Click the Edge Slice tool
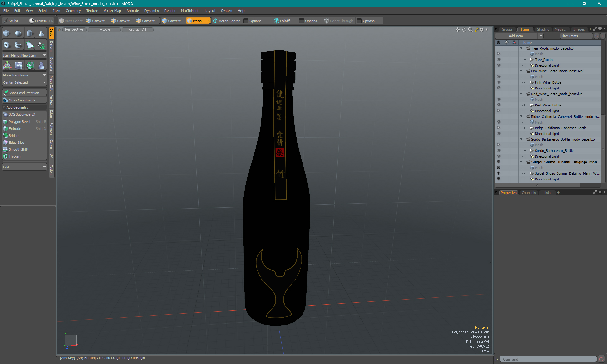Viewport: 607px width, 364px height. click(24, 143)
